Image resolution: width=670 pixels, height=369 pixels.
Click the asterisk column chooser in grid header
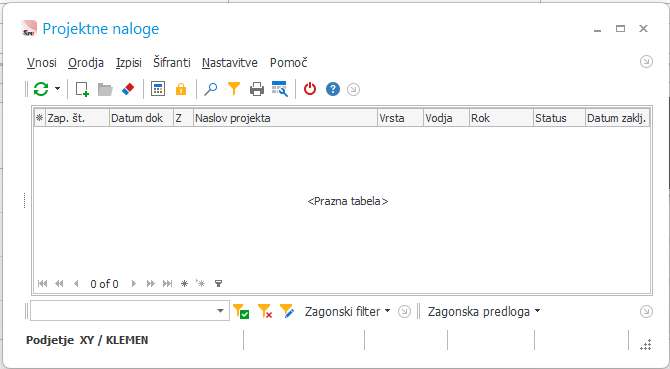40,118
